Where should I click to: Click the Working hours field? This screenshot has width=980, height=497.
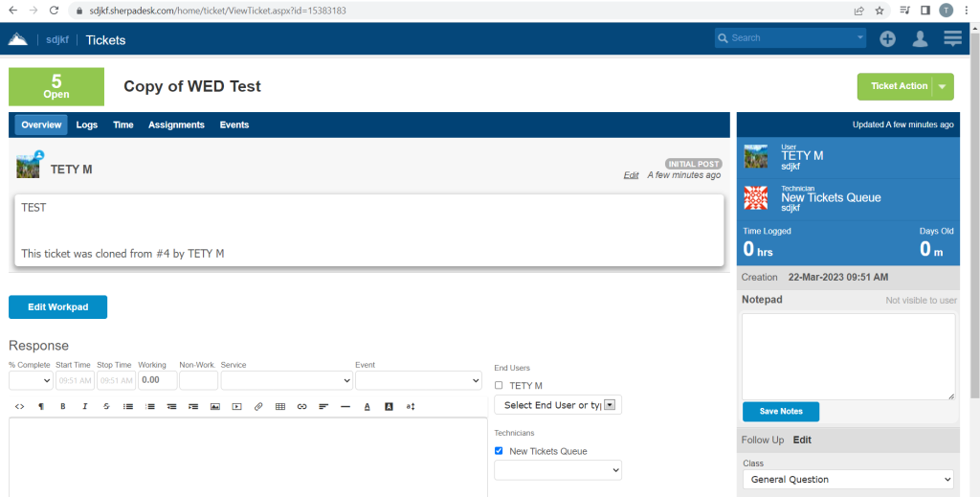point(158,380)
